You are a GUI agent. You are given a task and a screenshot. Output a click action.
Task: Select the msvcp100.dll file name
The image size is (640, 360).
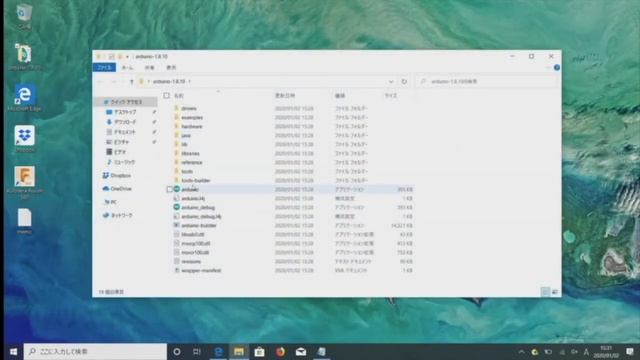196,243
